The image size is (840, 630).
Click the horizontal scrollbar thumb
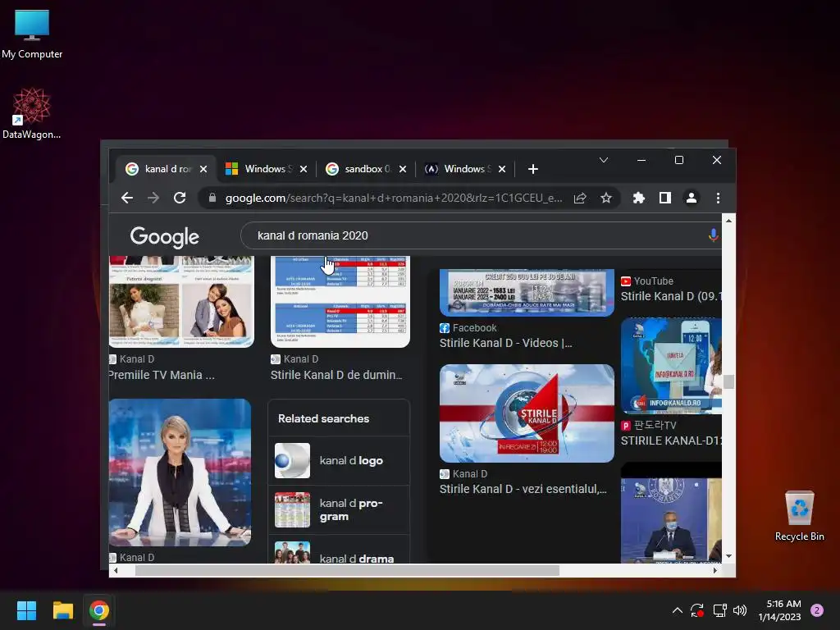[347, 571]
